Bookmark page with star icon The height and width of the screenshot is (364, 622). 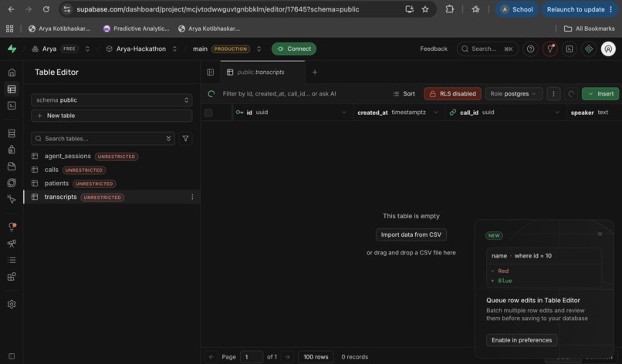coord(425,9)
